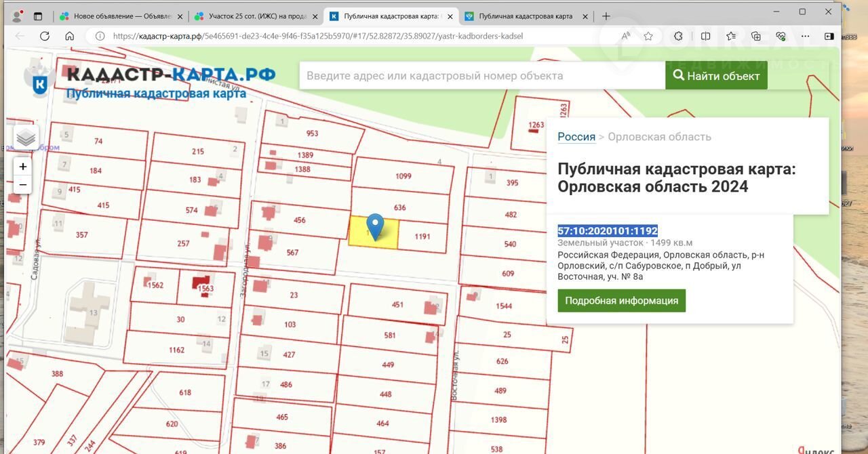The height and width of the screenshot is (454, 868).
Task: Open the browser profile menu
Action: [x=18, y=16]
